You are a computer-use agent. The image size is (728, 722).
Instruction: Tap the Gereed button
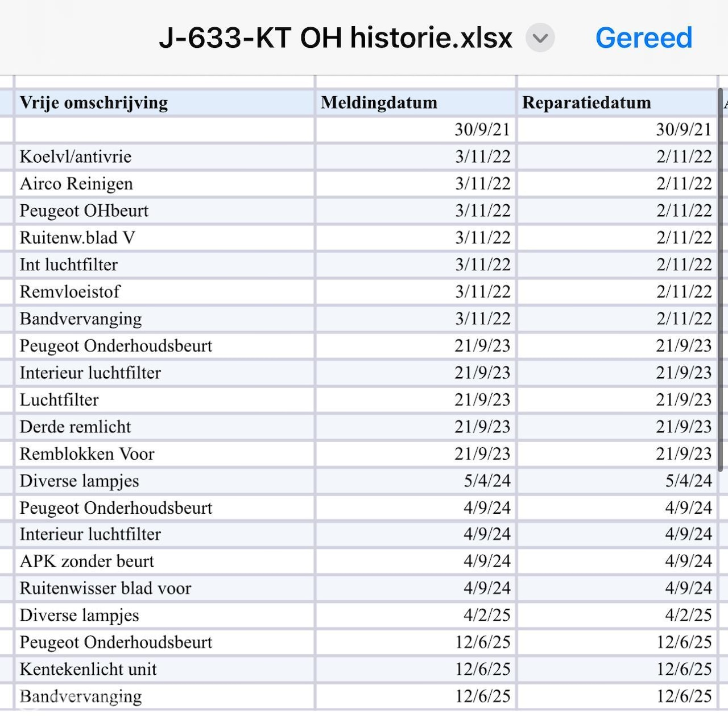click(643, 38)
